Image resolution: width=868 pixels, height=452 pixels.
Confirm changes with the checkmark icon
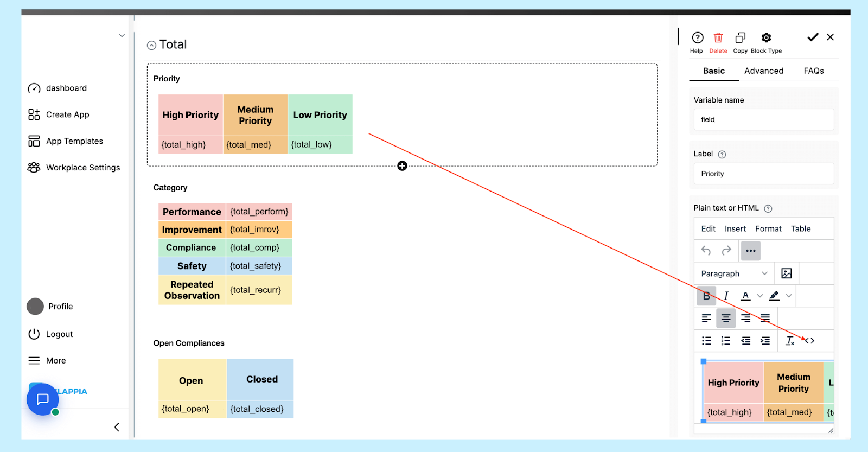point(812,37)
